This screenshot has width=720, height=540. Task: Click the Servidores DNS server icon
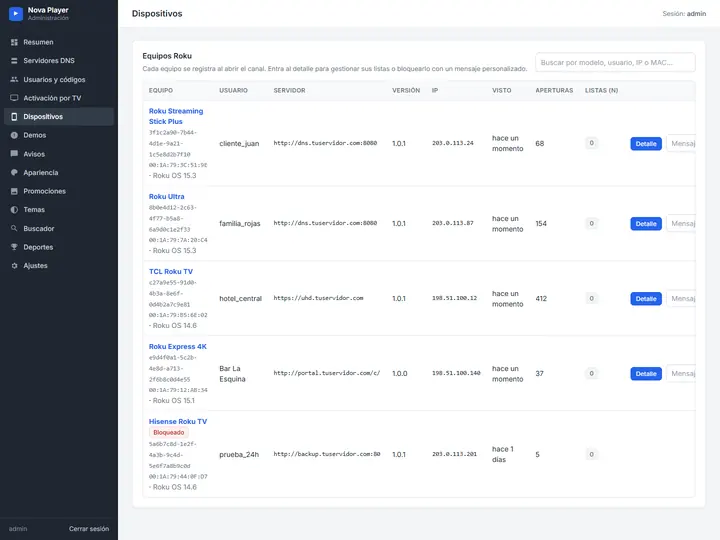pos(14,61)
